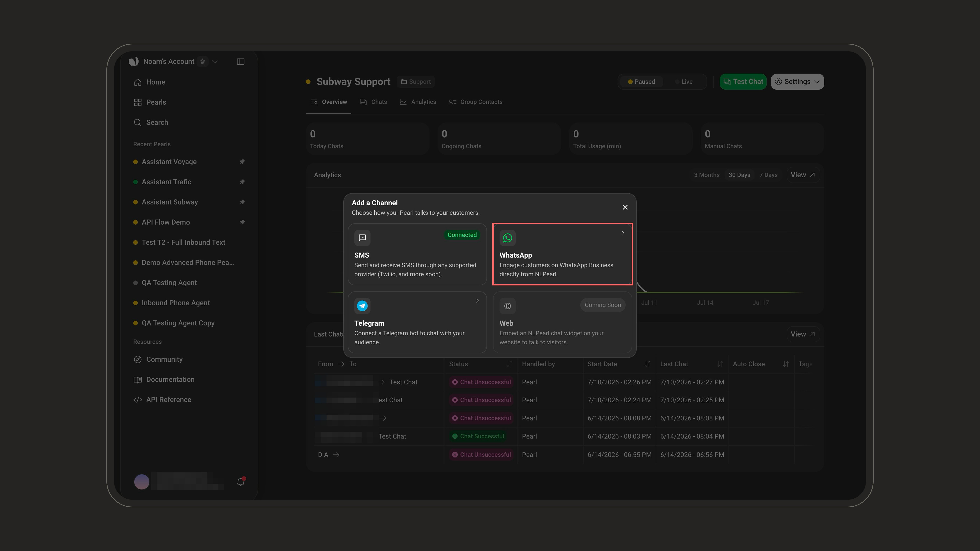Viewport: 980px width, 551px height.
Task: Click the Web globe icon
Action: [x=507, y=306]
